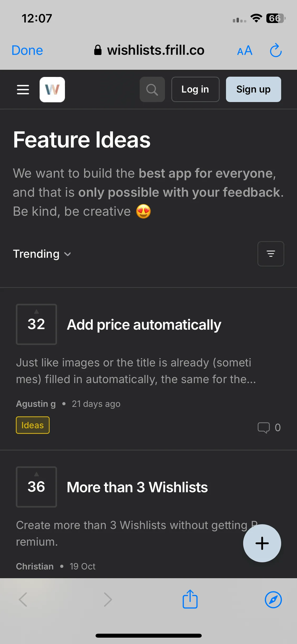Reload the page with refresh icon
Image resolution: width=297 pixels, height=644 pixels.
(x=276, y=50)
